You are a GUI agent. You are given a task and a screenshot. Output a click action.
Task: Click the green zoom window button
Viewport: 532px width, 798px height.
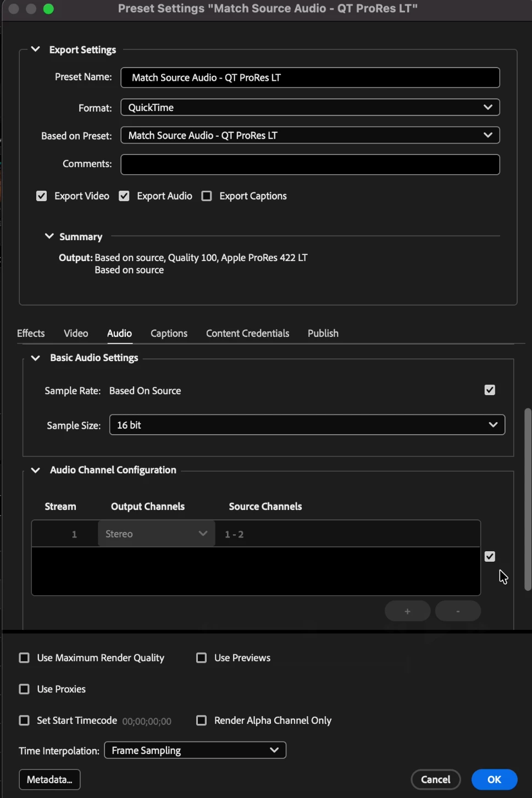coord(48,9)
